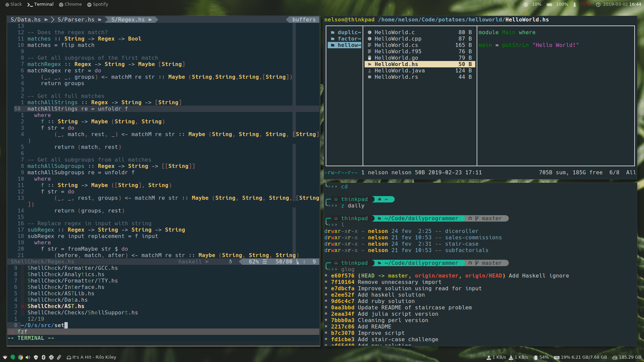Open the Spotify workspace in top bar
Image resolution: width=644 pixels, height=362 pixels.
click(98, 4)
